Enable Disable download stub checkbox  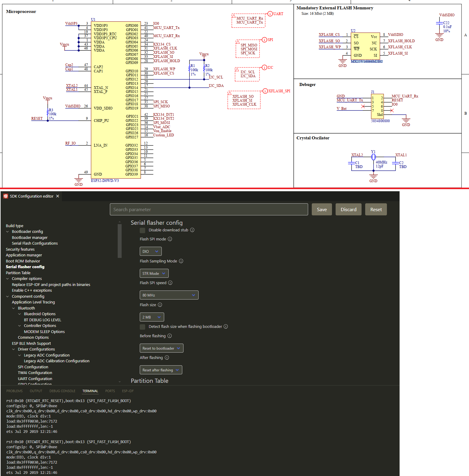click(x=142, y=230)
